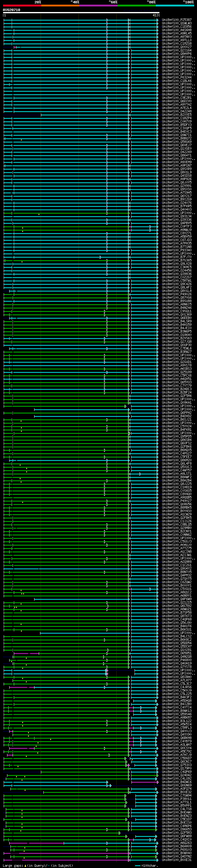Select the UniRef100_P63244 label
Screen dimensions: 197x868
[x=177, y=78]
